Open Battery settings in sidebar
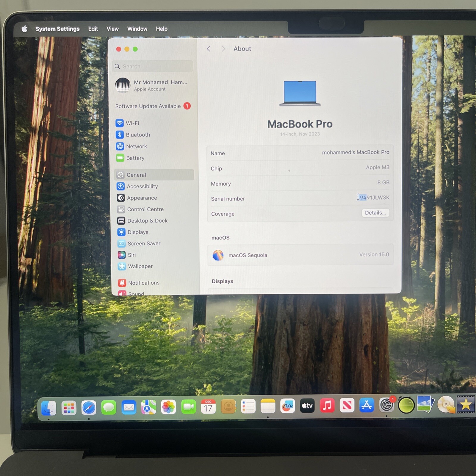This screenshot has height=476, width=476. click(x=130, y=158)
